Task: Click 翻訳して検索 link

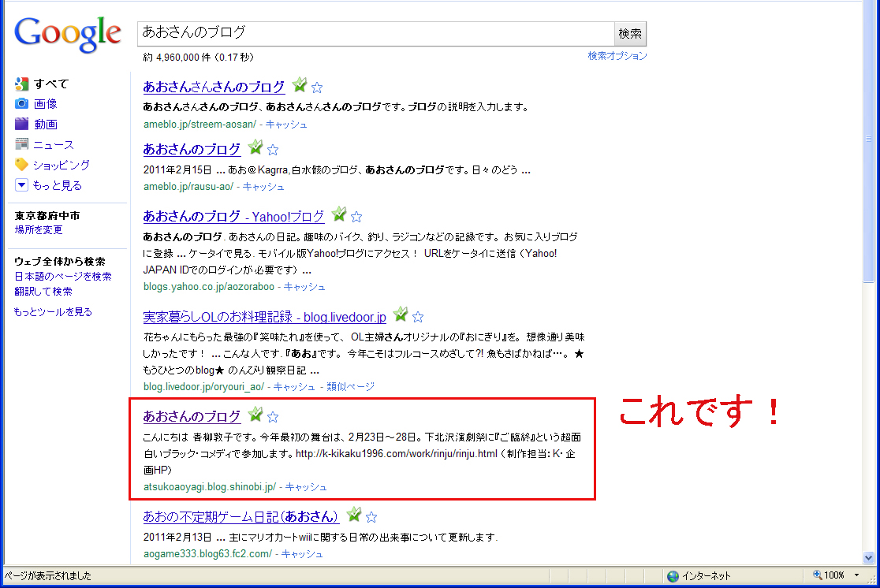Action: coord(43,291)
